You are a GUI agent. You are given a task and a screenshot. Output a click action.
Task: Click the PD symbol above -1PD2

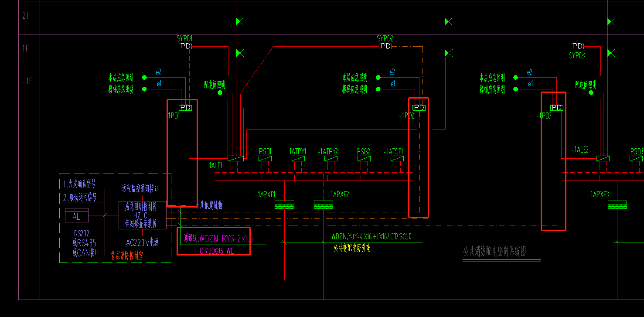419,108
